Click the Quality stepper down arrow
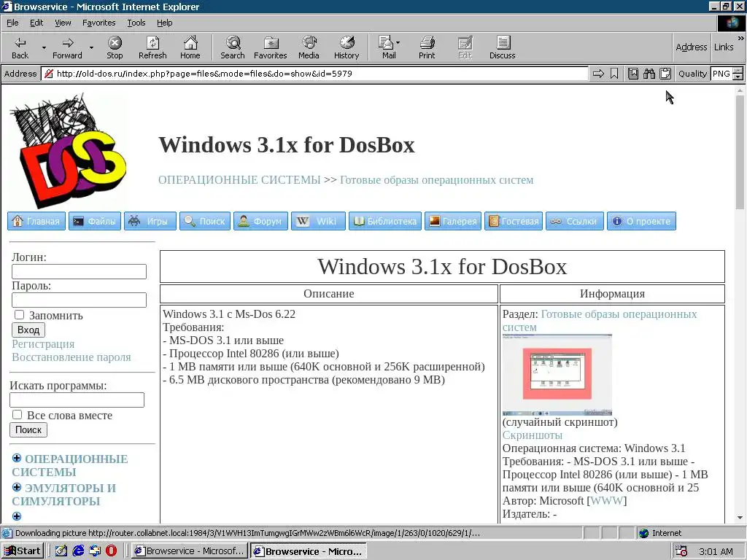The height and width of the screenshot is (560, 747). click(x=738, y=77)
